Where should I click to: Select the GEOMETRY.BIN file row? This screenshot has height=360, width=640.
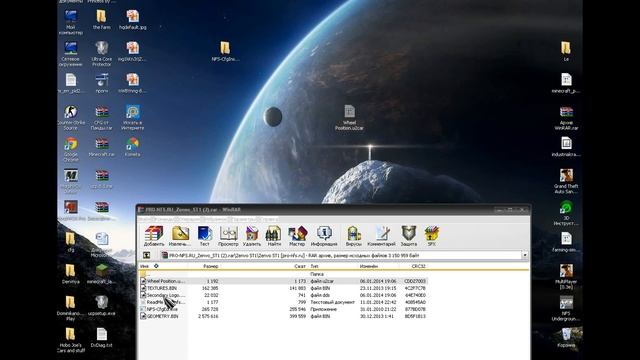(284, 316)
